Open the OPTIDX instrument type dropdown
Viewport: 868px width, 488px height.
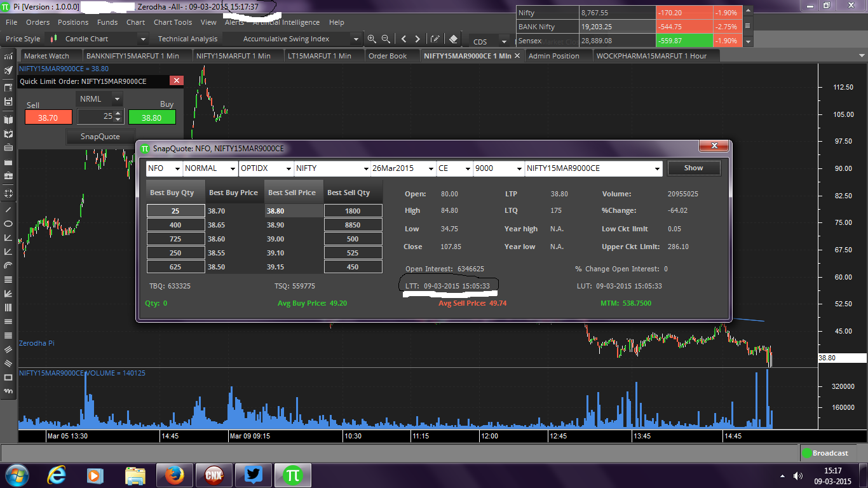click(x=288, y=168)
